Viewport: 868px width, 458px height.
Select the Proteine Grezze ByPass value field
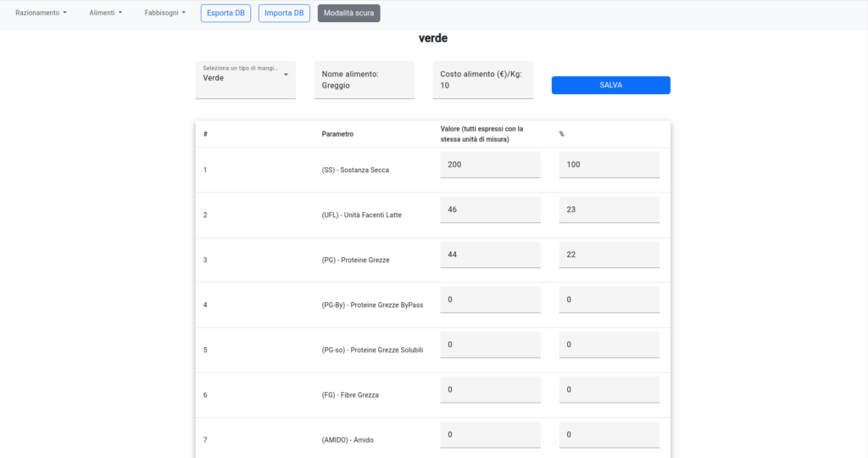coord(490,299)
